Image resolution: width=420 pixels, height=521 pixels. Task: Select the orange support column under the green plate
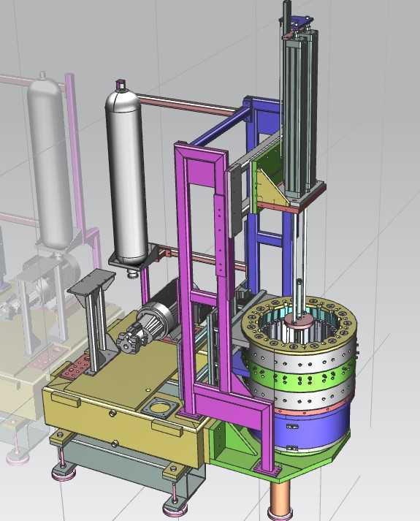point(280,500)
